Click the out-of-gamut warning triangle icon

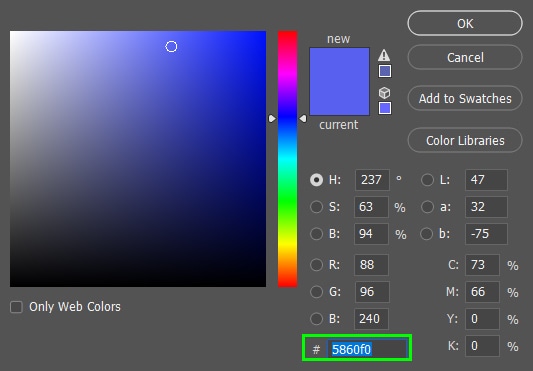[x=384, y=55]
